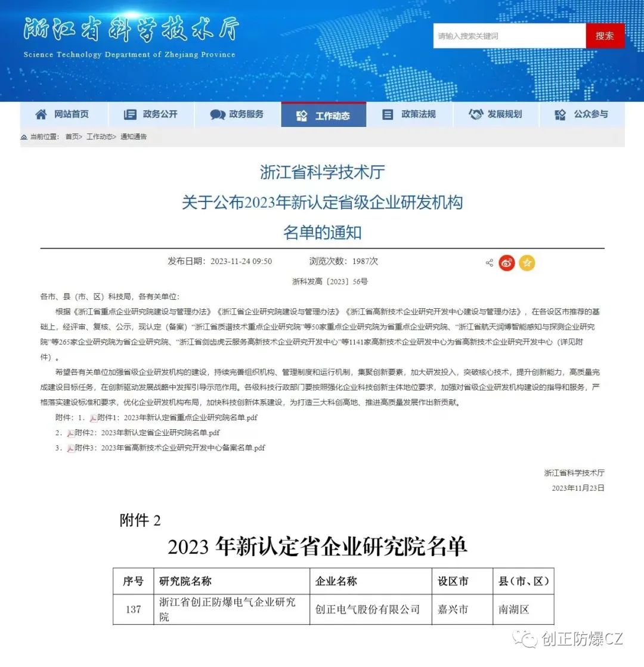Share via the yellow Qzone star icon

click(527, 263)
